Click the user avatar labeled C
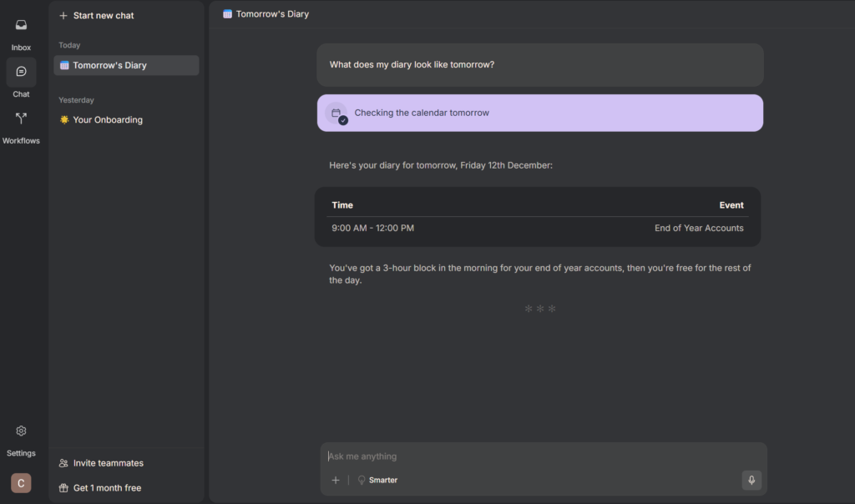 (21, 483)
